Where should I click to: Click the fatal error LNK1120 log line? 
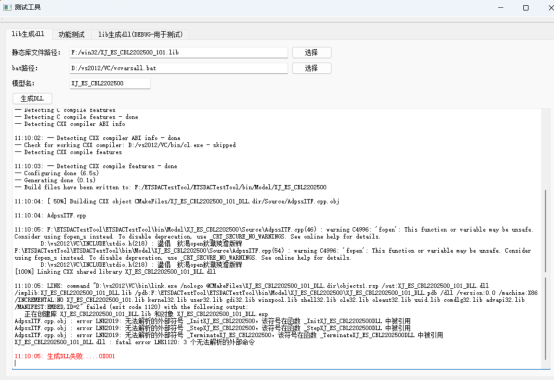(135, 342)
